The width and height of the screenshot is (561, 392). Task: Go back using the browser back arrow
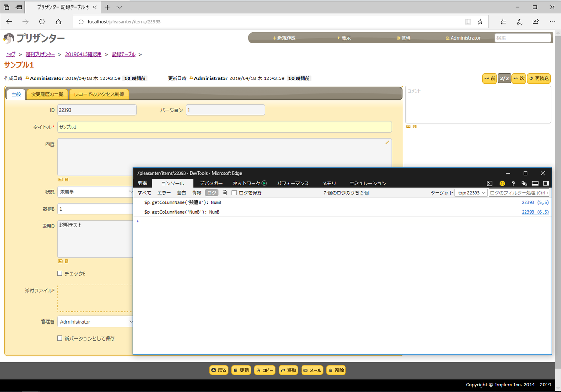click(9, 21)
